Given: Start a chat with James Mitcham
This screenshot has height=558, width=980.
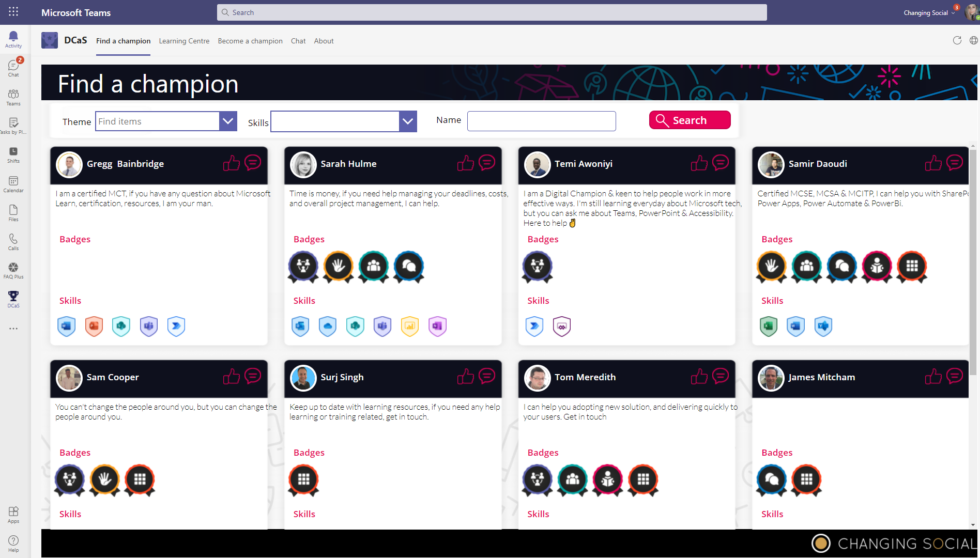Looking at the screenshot, I should (955, 376).
